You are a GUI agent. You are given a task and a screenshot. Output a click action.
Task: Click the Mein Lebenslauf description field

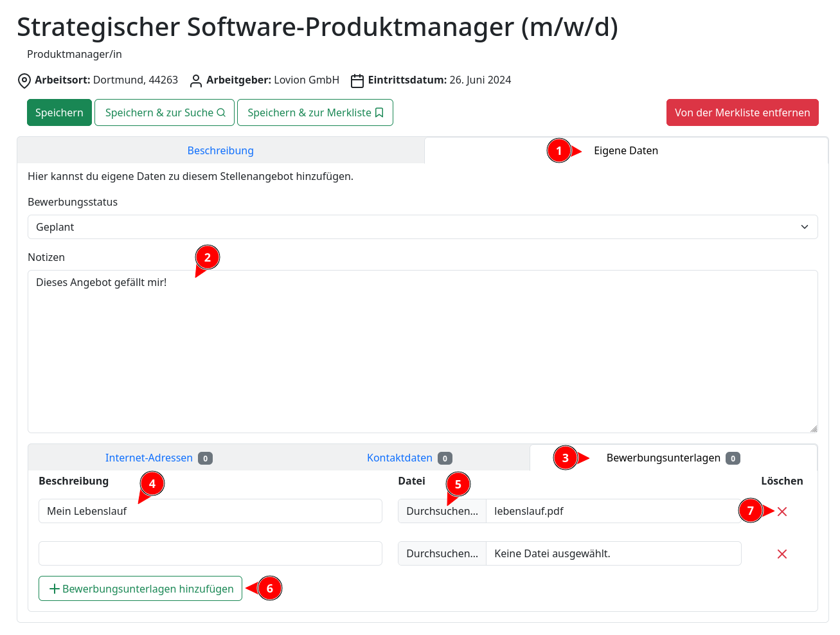[x=210, y=511]
